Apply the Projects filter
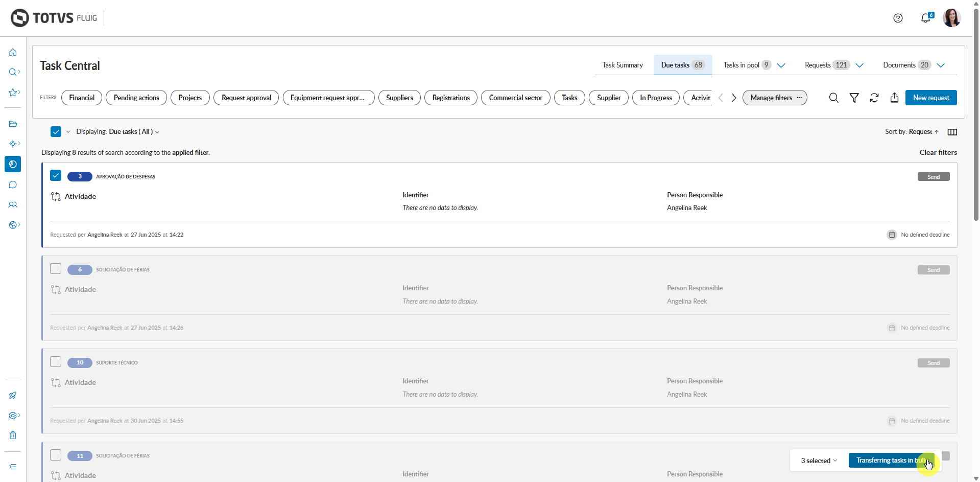The width and height of the screenshot is (980, 482). point(190,98)
